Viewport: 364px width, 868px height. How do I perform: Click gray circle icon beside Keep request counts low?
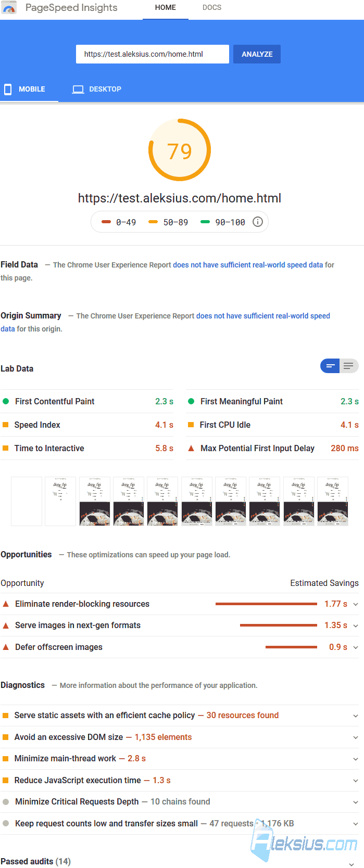6,823
